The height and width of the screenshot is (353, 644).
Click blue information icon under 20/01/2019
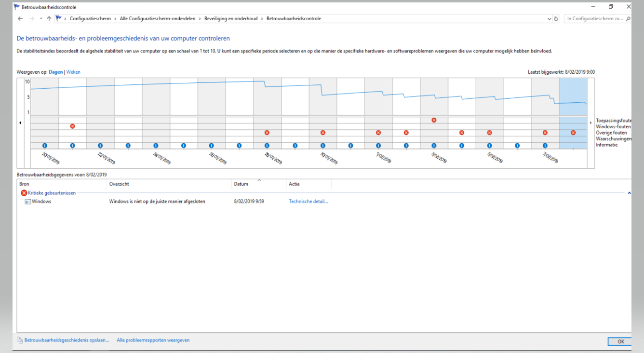(44, 145)
